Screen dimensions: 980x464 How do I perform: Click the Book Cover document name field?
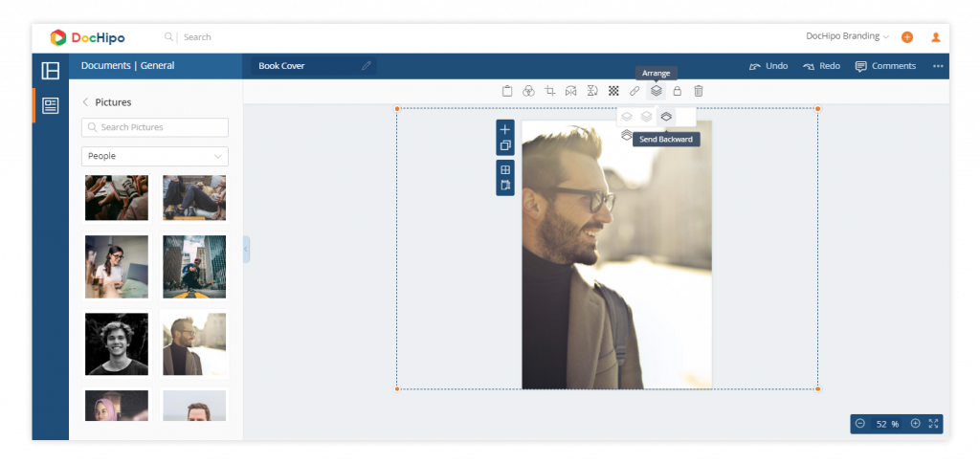314,66
